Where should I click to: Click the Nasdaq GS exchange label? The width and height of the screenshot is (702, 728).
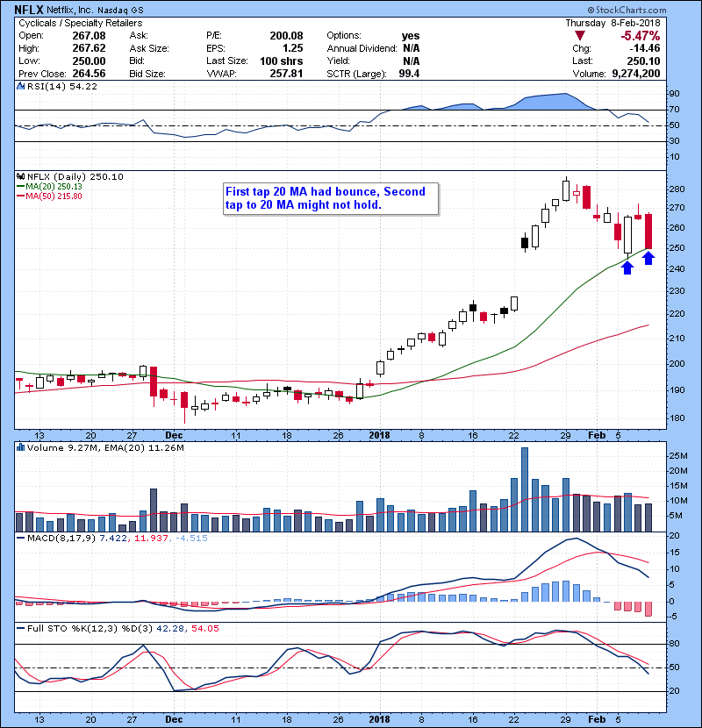click(120, 10)
